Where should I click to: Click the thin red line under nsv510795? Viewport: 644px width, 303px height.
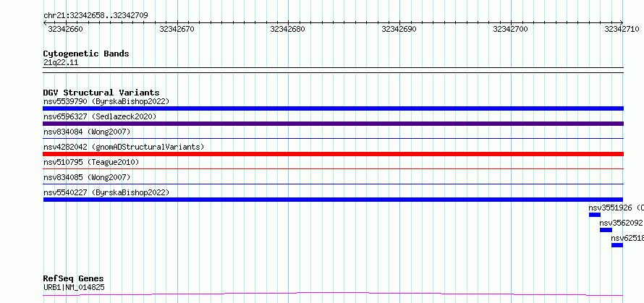click(333, 169)
